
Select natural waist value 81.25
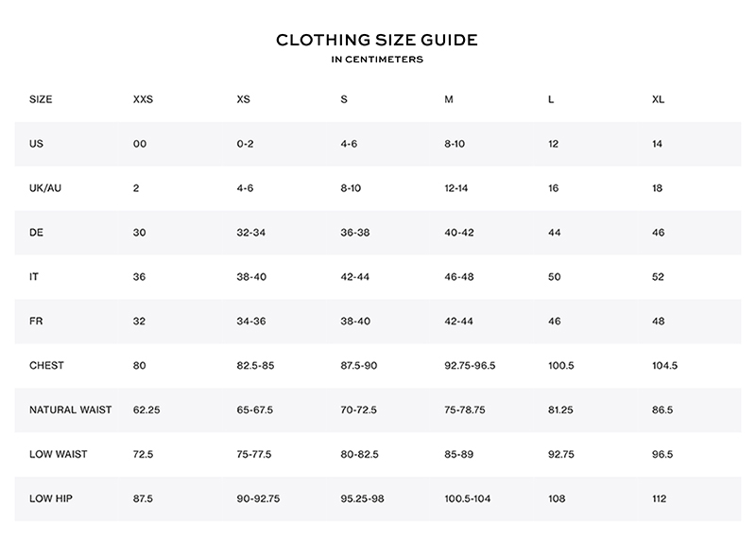560,410
